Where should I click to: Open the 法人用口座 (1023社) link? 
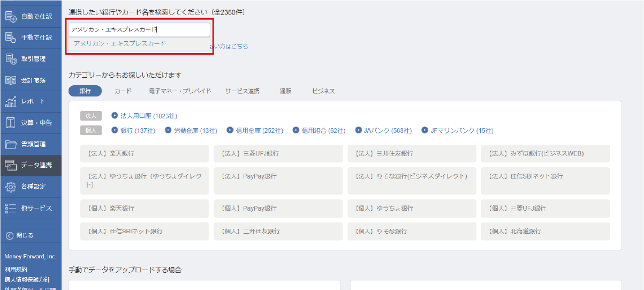[x=149, y=116]
